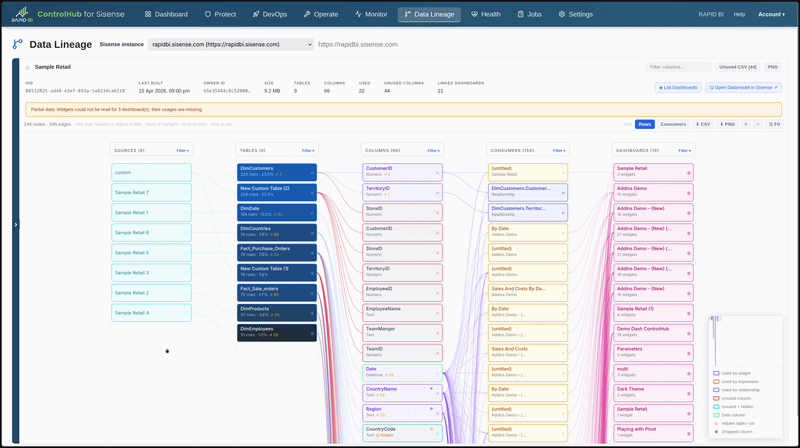
Task: Click the home icon beside Sample Retail
Action: (x=28, y=67)
